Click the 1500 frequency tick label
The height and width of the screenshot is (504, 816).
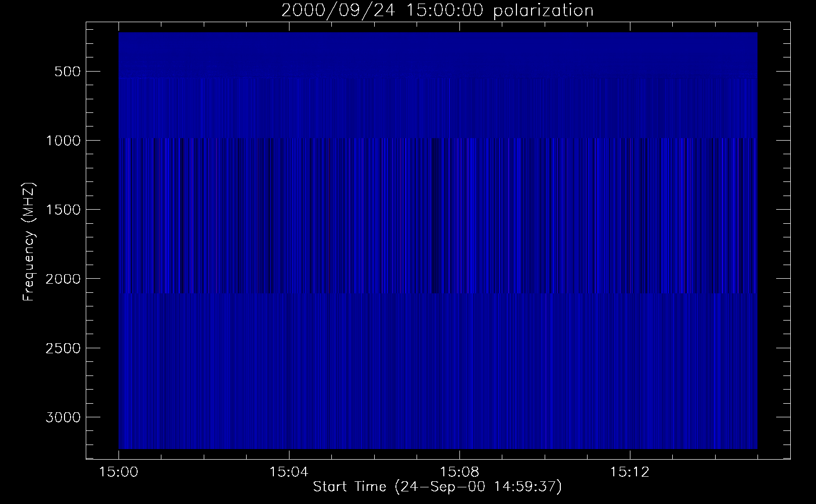click(x=63, y=210)
